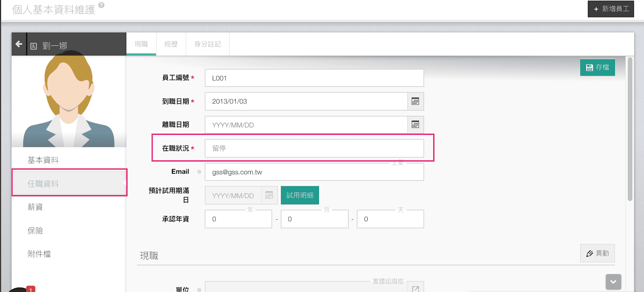Screen dimensions: 644x292
Task: Click the 異動 edit button
Action: pos(597,253)
